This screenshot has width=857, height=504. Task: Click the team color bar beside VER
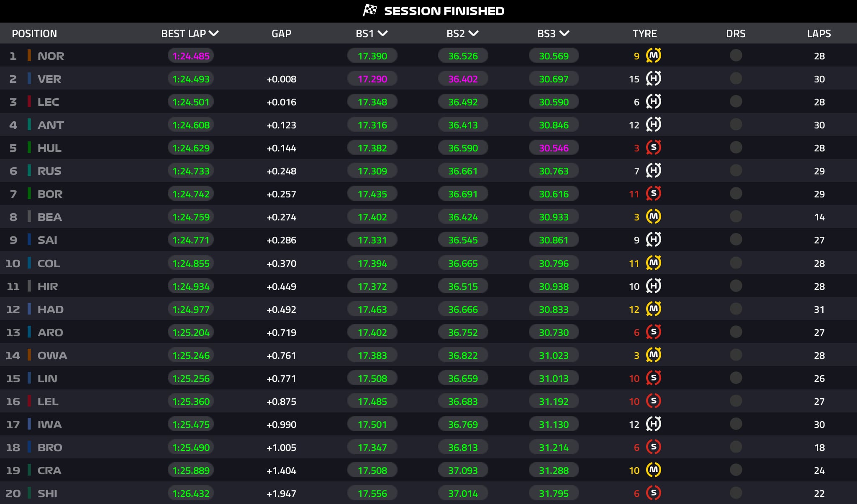[x=29, y=79]
